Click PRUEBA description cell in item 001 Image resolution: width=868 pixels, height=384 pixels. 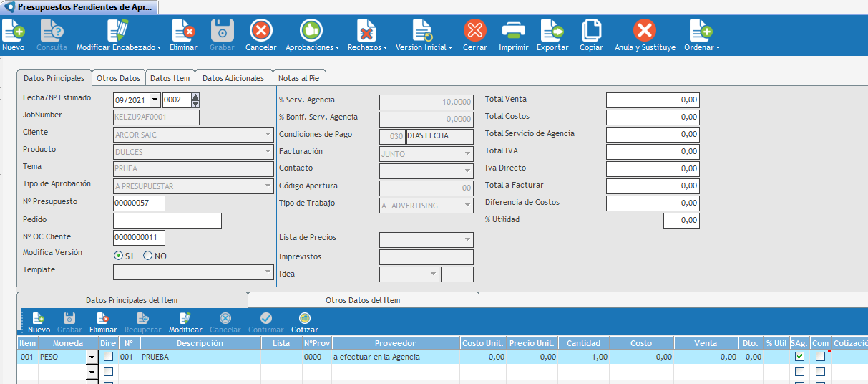click(200, 357)
